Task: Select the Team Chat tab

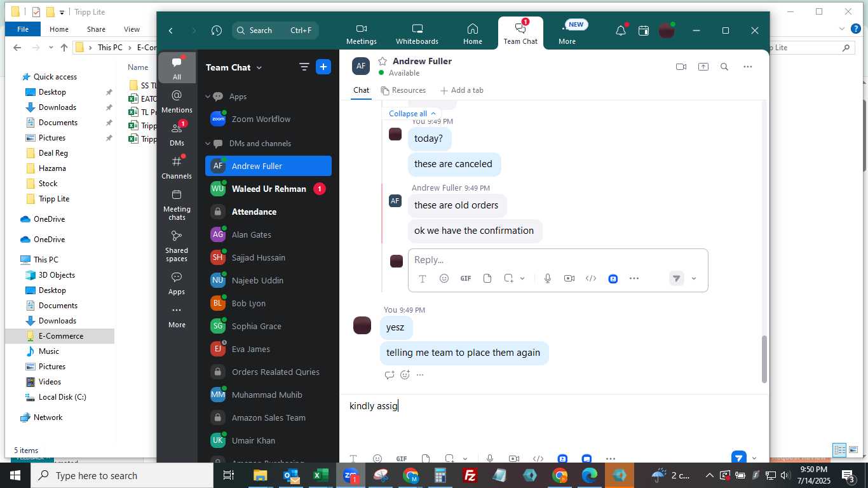Action: coord(520,34)
